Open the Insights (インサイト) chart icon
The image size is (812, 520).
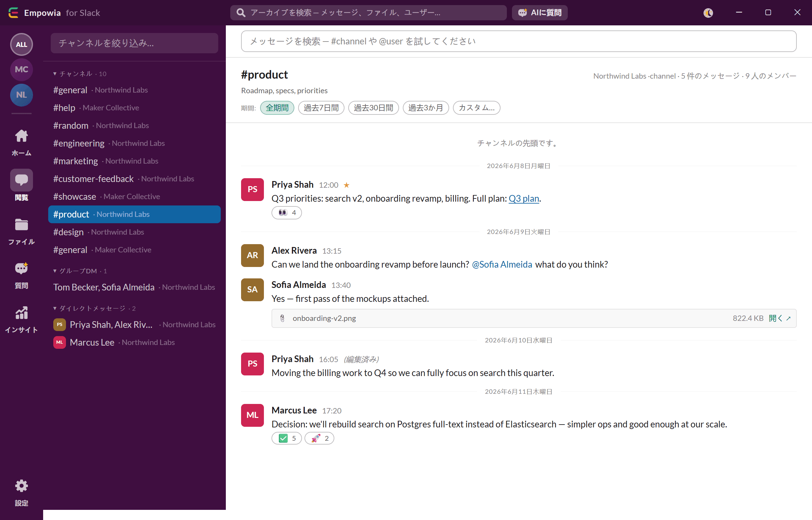coord(21,313)
